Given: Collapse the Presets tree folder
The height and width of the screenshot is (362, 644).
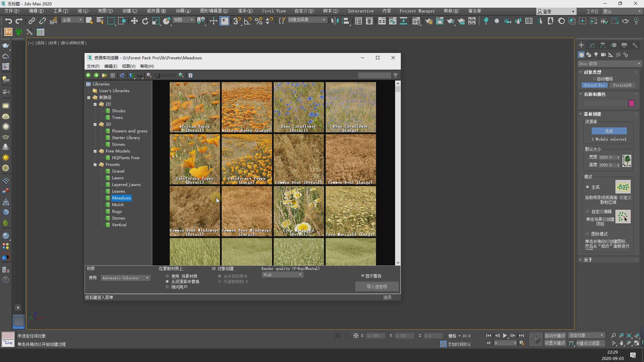Looking at the screenshot, I should [x=95, y=165].
